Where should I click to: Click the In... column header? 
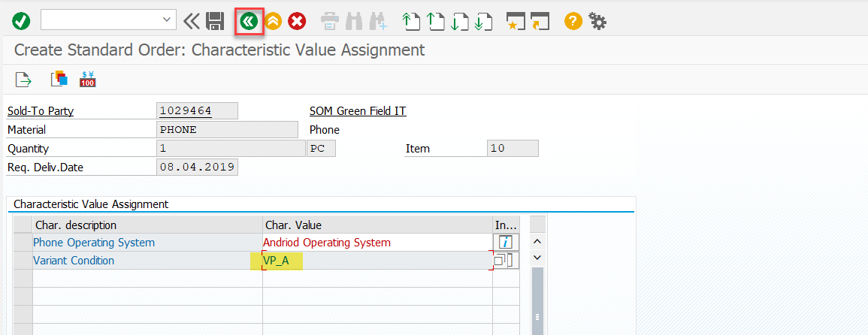click(x=506, y=225)
